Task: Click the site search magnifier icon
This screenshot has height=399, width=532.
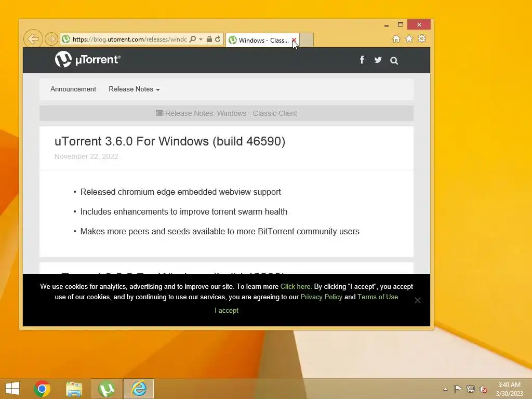Action: pyautogui.click(x=394, y=61)
